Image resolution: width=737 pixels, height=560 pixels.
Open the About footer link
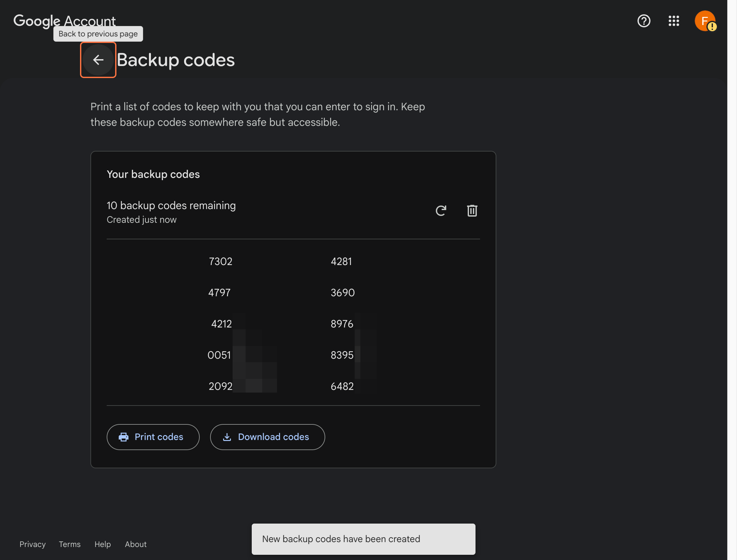(135, 544)
